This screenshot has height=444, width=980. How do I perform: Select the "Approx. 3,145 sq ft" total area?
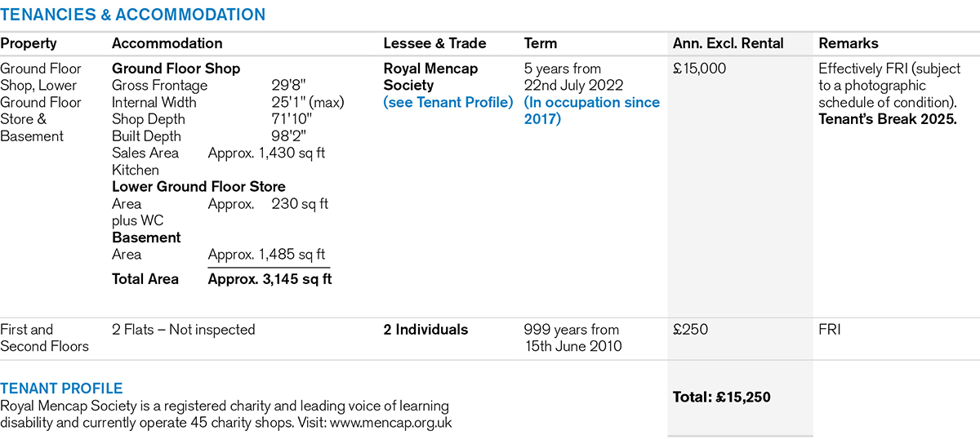(269, 279)
